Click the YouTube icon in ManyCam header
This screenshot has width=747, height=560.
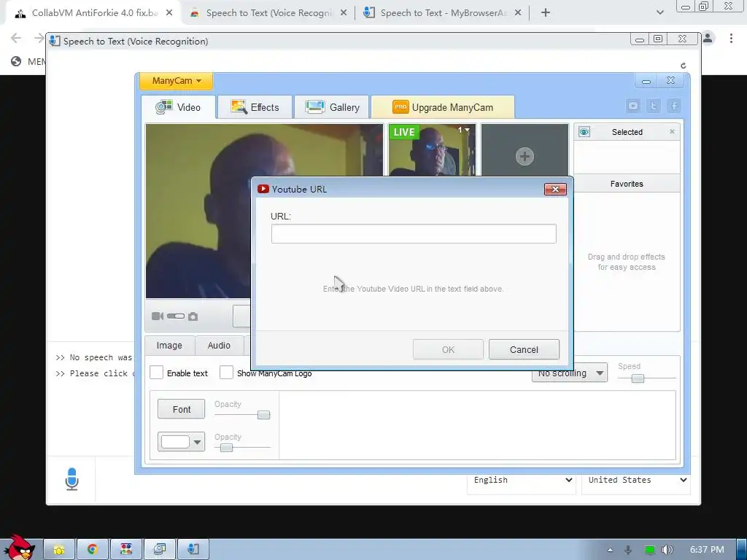click(x=633, y=106)
